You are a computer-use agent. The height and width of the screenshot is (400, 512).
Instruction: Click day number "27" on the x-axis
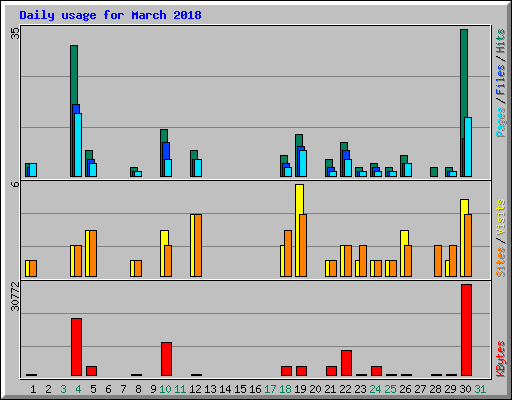click(x=420, y=389)
